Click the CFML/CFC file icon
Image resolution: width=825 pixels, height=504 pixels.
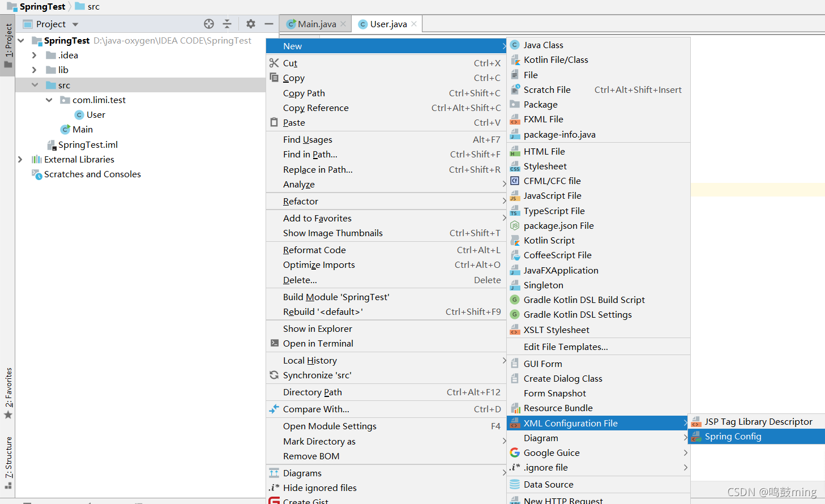click(x=515, y=181)
